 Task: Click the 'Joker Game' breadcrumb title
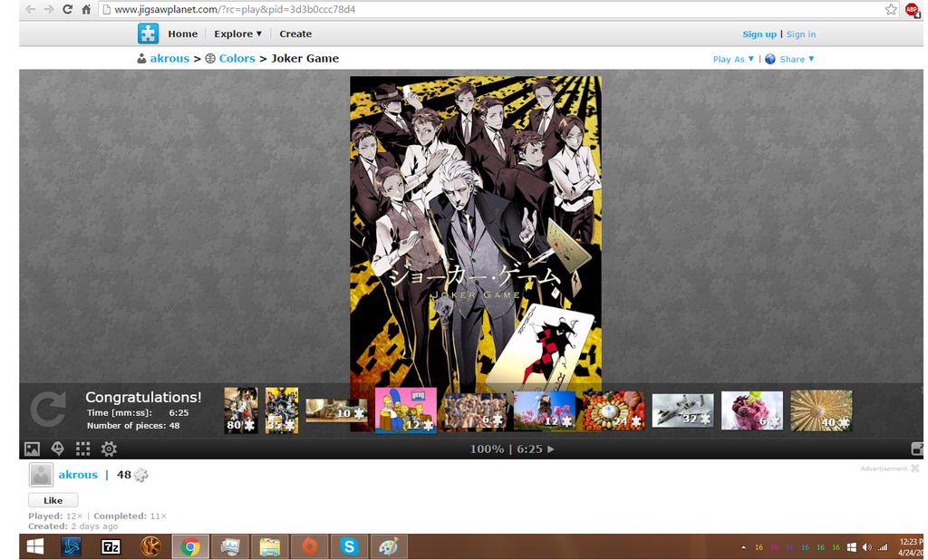tap(304, 59)
